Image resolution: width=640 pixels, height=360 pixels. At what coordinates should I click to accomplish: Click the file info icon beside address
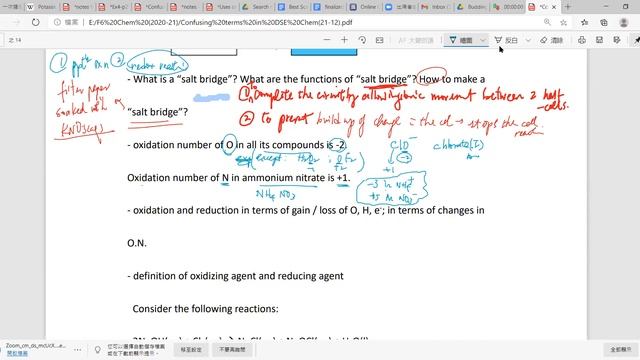point(57,22)
